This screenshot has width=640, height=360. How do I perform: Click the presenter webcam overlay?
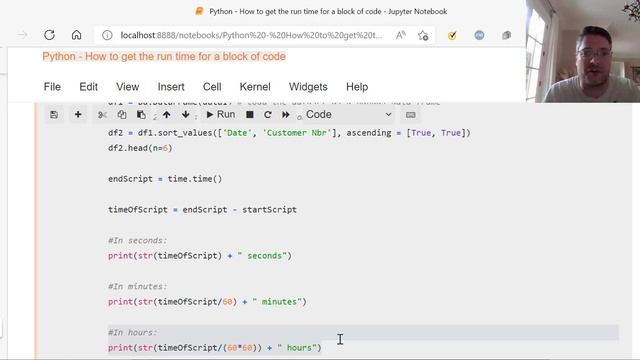[583, 51]
